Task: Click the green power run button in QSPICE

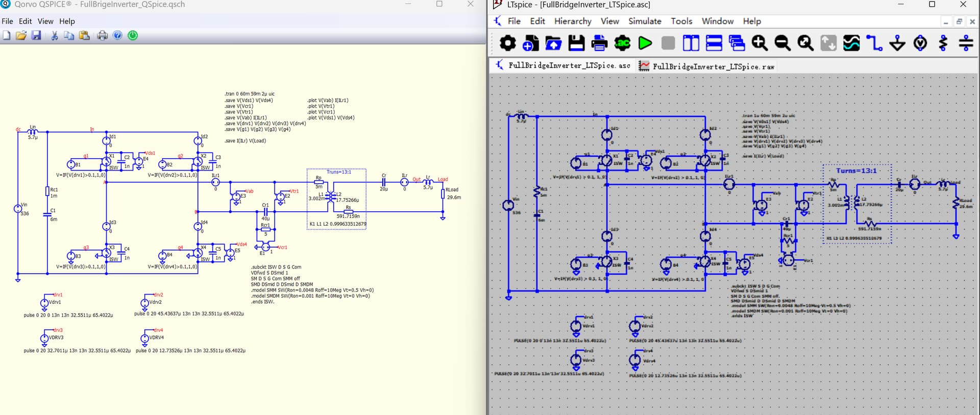Action: [x=133, y=35]
